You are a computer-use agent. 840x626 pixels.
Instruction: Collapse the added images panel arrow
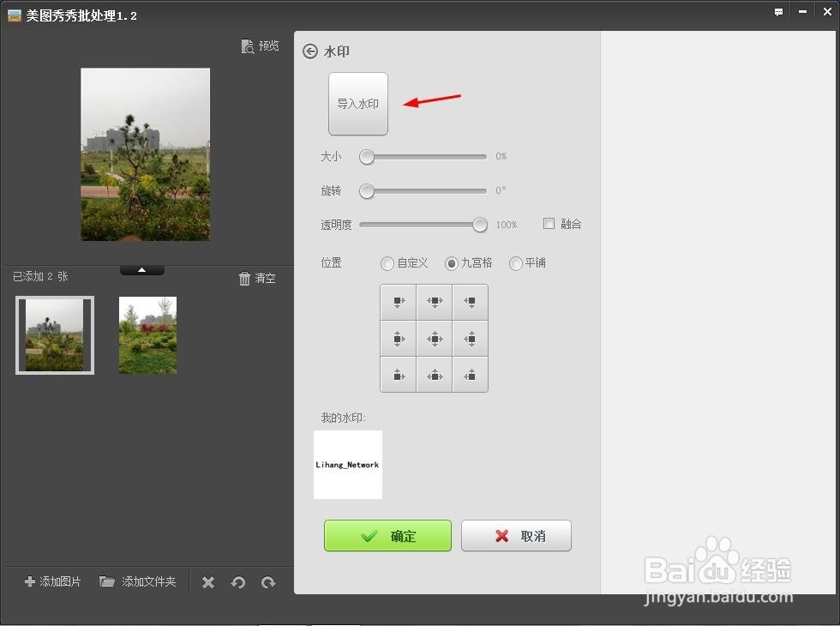click(141, 268)
